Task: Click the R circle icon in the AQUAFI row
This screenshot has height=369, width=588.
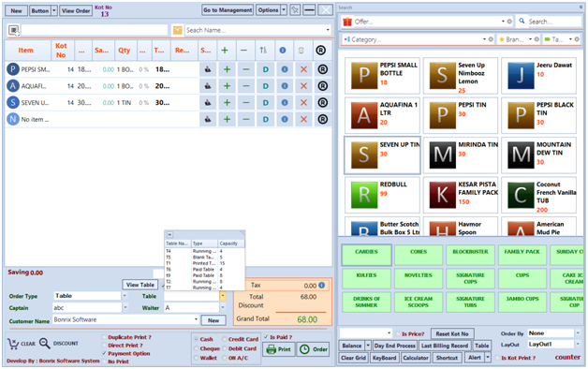Action: click(322, 86)
